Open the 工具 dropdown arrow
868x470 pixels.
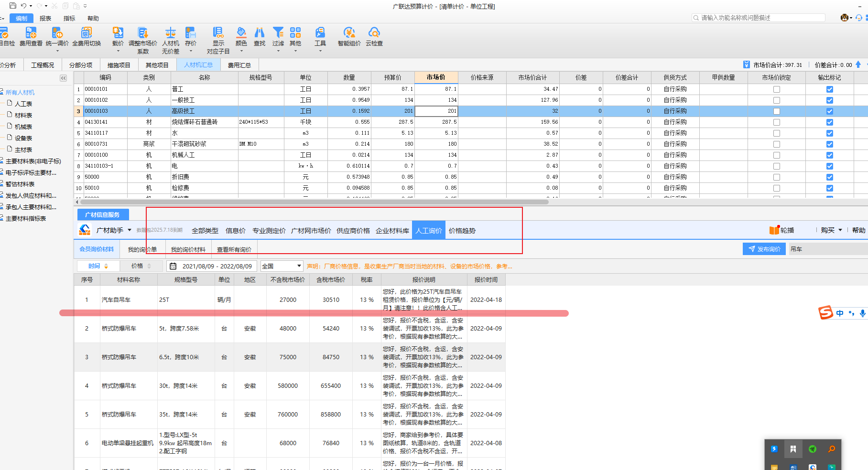click(x=320, y=51)
